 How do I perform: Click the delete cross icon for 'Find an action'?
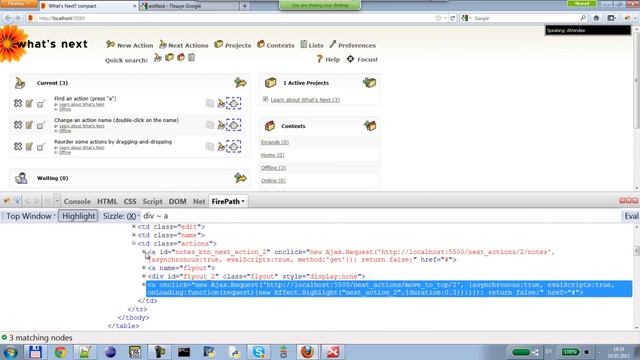18,103
